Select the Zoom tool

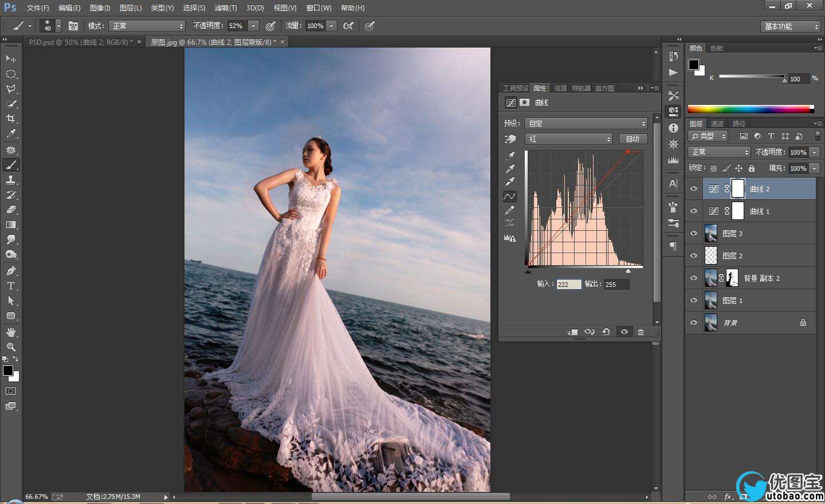coord(10,347)
